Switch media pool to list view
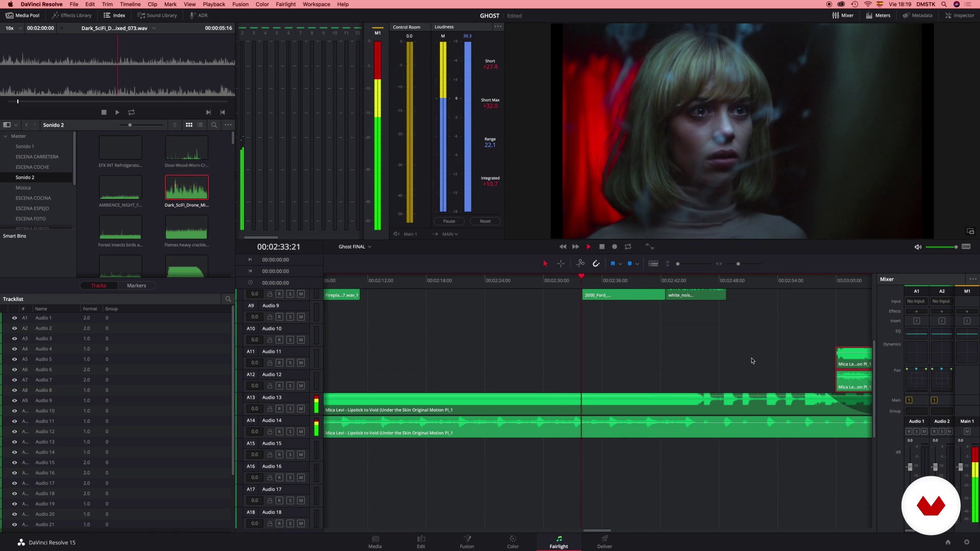This screenshot has height=551, width=980. pos(200,125)
